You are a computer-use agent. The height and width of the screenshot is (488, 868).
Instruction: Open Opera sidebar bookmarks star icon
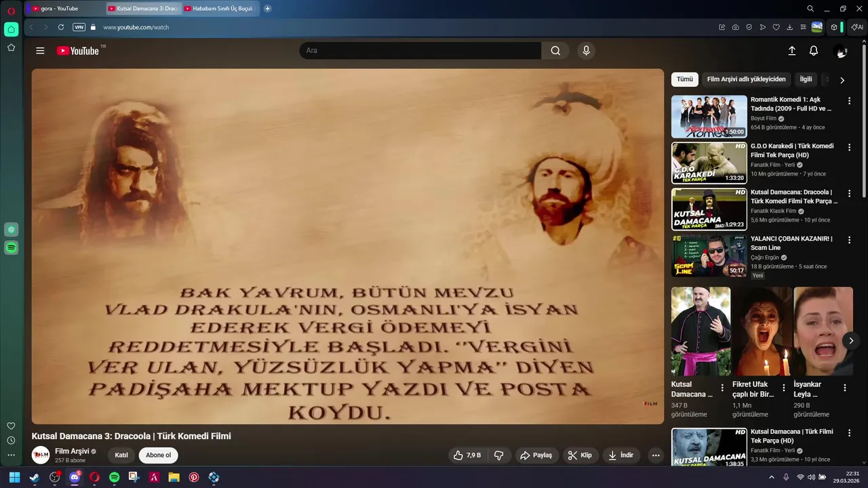[x=11, y=47]
